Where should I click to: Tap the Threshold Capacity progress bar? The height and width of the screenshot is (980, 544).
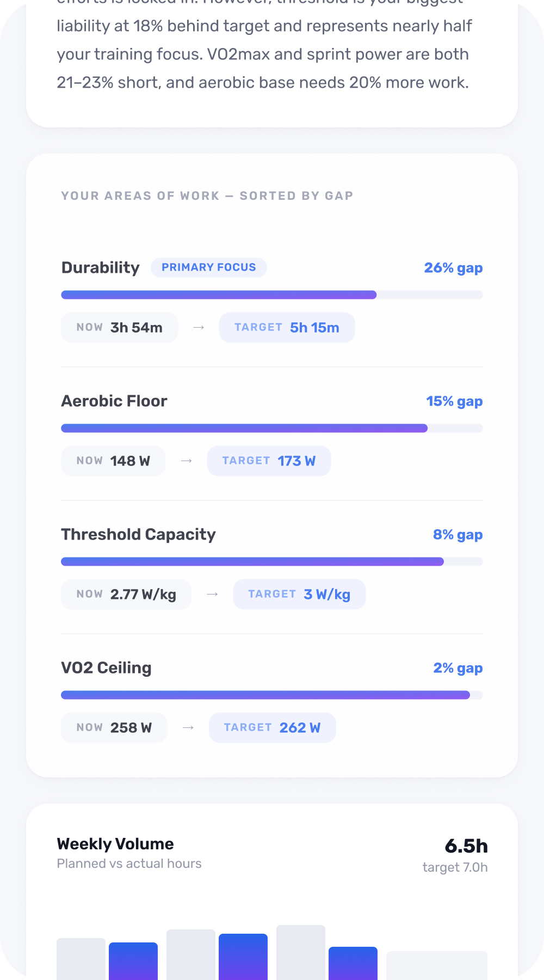pyautogui.click(x=272, y=562)
